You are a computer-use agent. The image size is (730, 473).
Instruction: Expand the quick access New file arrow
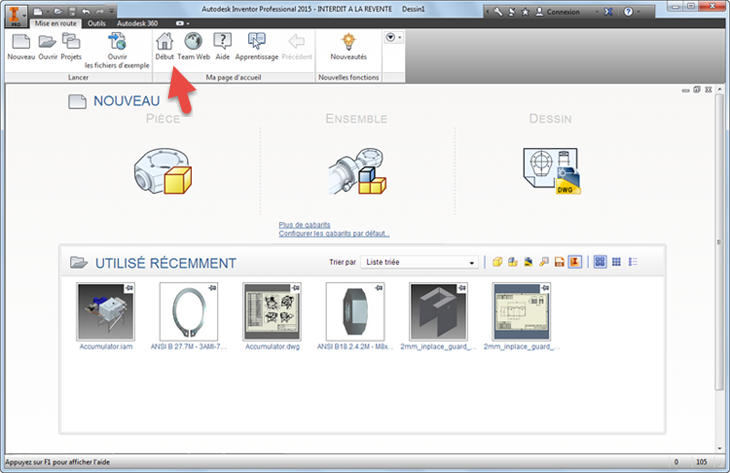tap(48, 11)
